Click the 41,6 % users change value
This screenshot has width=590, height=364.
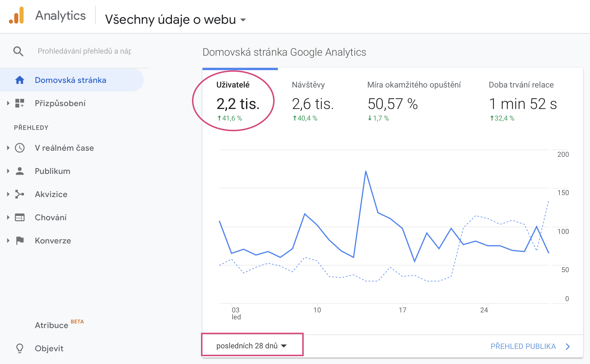point(229,118)
